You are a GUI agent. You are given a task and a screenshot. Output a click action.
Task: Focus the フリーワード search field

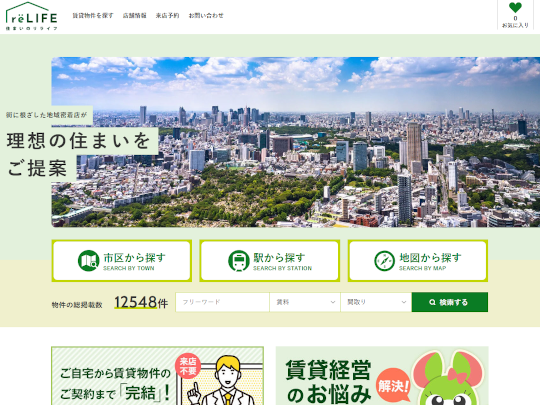click(x=222, y=302)
